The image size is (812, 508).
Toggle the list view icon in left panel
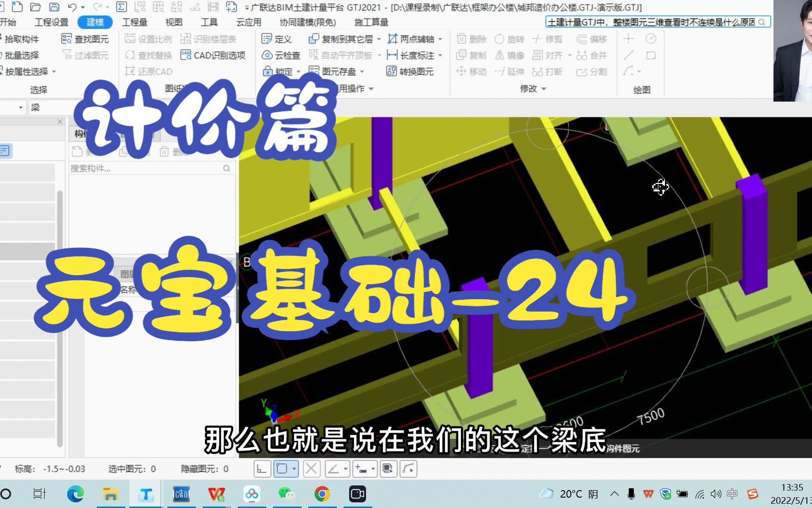coord(5,151)
